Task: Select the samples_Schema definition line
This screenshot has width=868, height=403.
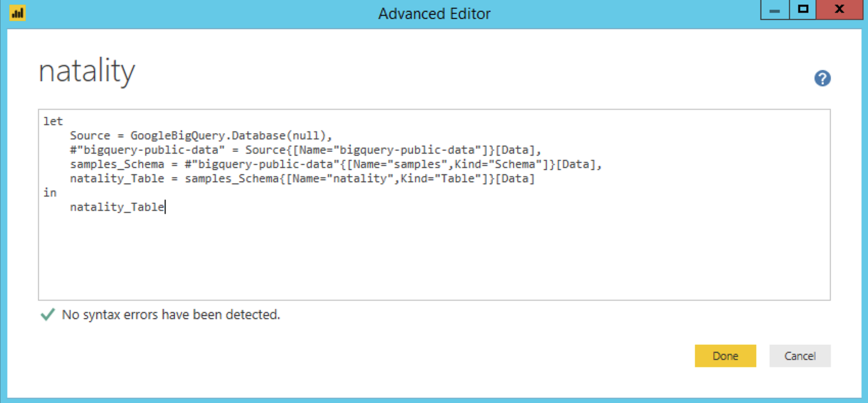Action: coord(336,164)
